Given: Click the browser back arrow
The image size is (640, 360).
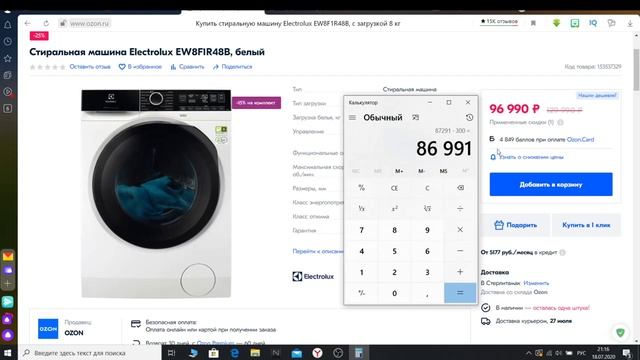Looking at the screenshot, I should coord(27,23).
